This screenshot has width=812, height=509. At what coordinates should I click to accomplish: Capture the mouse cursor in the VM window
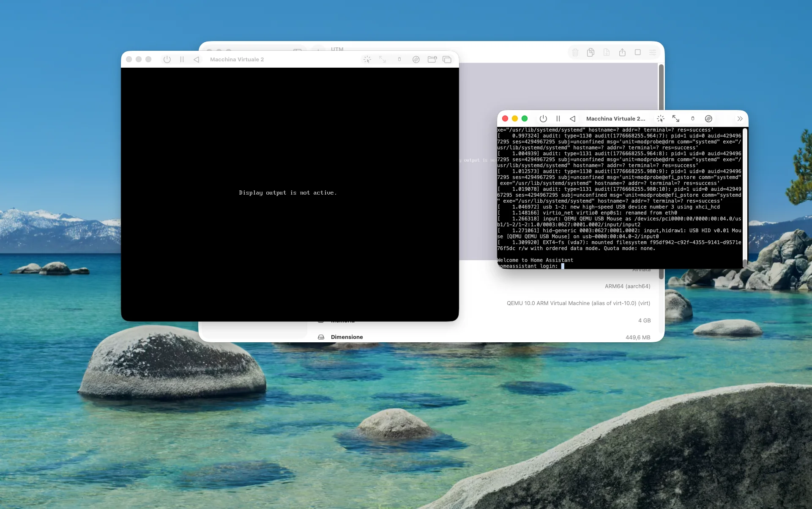click(366, 59)
